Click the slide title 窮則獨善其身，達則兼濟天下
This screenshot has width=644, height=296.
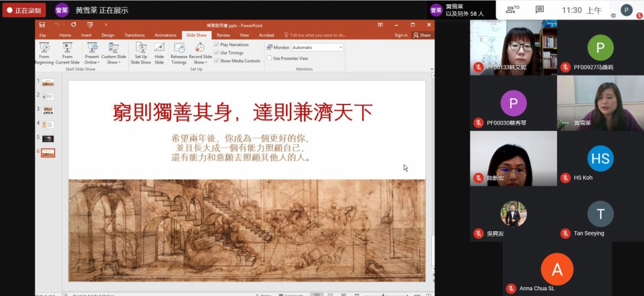point(242,112)
